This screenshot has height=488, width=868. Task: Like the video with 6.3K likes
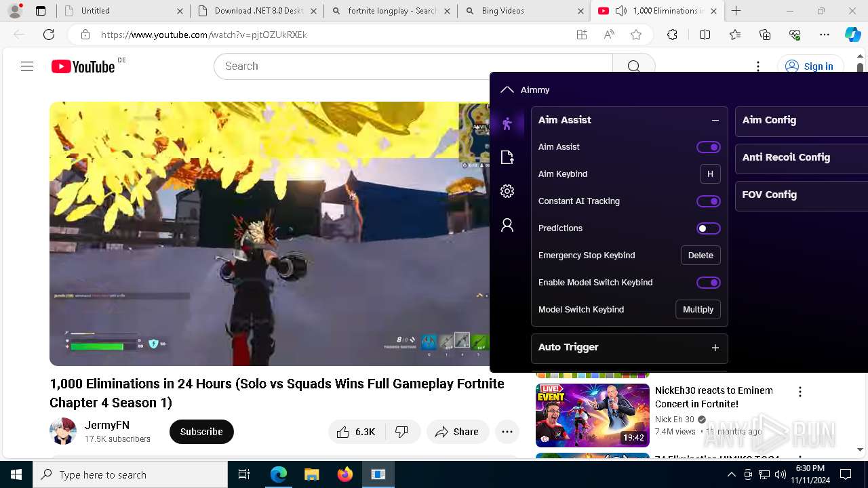point(357,432)
